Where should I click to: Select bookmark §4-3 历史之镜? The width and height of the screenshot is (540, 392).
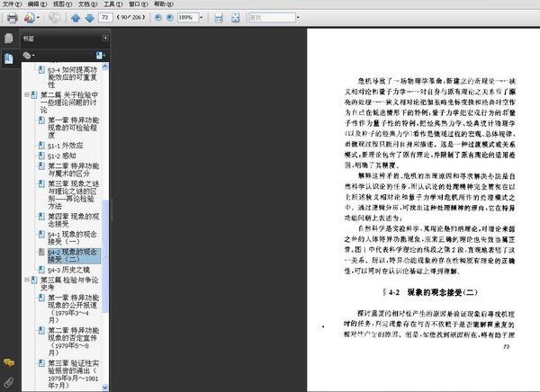69,270
